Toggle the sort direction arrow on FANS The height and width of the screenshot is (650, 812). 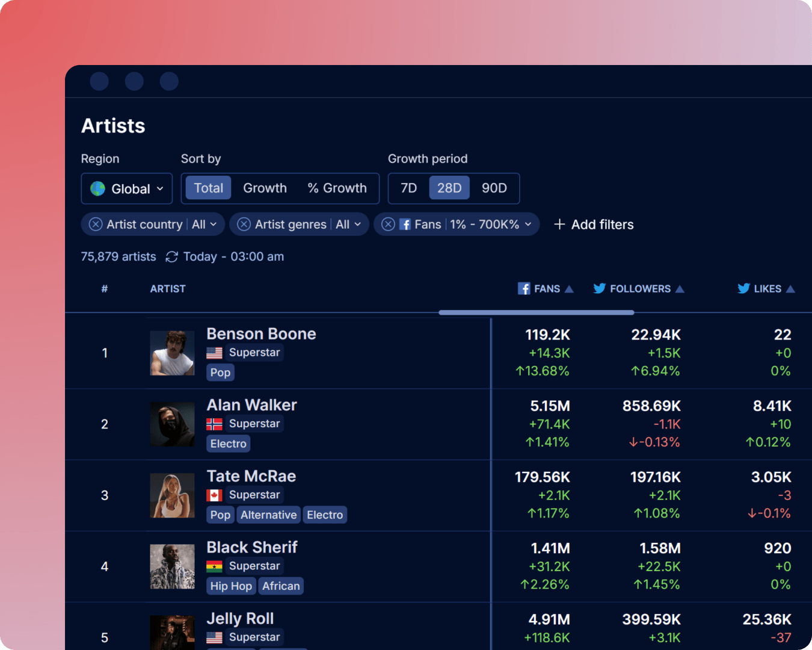568,288
